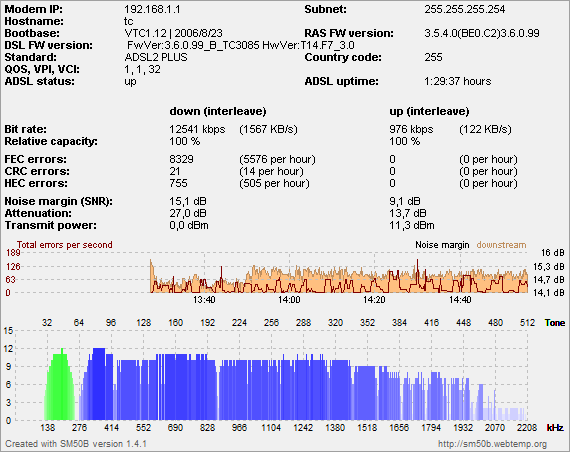Image resolution: width=570 pixels, height=452 pixels.
Task: Click tone number 256 on the top axis
Action: [271, 323]
